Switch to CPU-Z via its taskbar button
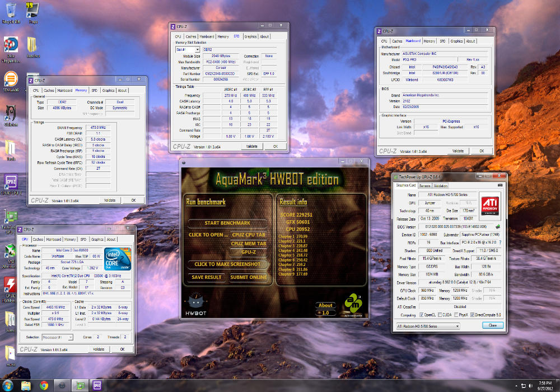Image resolution: width=560 pixels, height=392 pixels. coord(97,386)
